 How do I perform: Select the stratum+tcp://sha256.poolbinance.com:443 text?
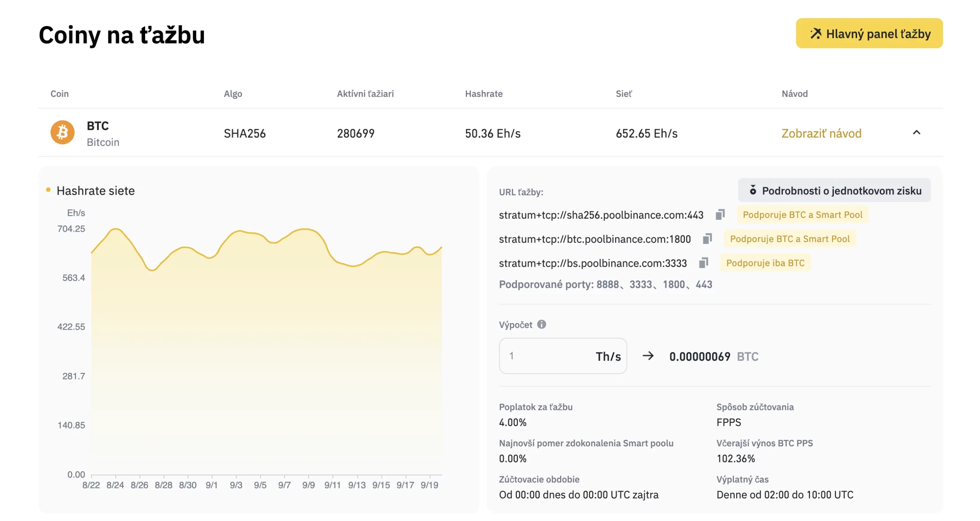(601, 215)
